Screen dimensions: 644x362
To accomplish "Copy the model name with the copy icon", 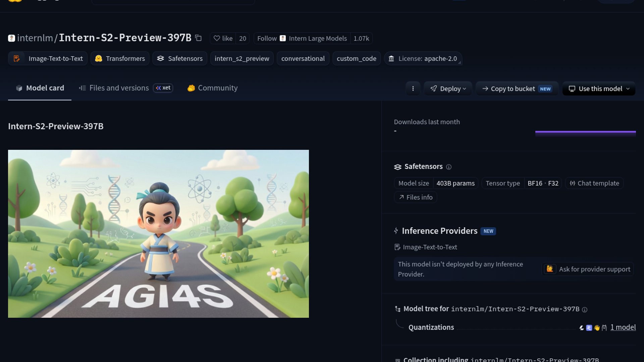I will (x=198, y=38).
